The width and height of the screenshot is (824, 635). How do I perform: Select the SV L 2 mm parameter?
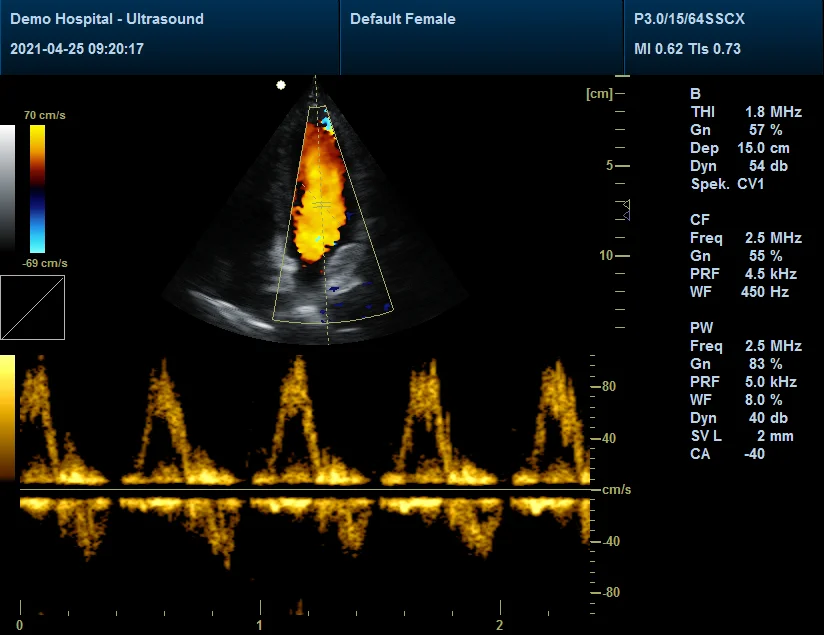point(745,436)
